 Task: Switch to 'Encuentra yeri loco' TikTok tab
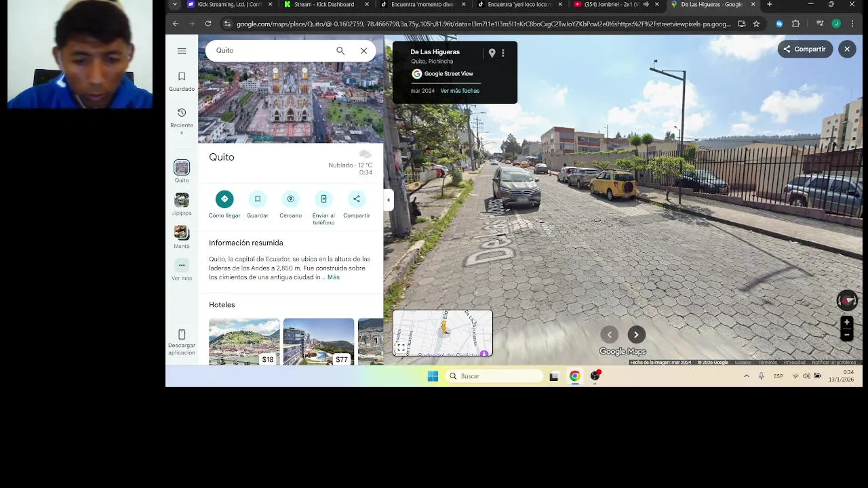(520, 5)
